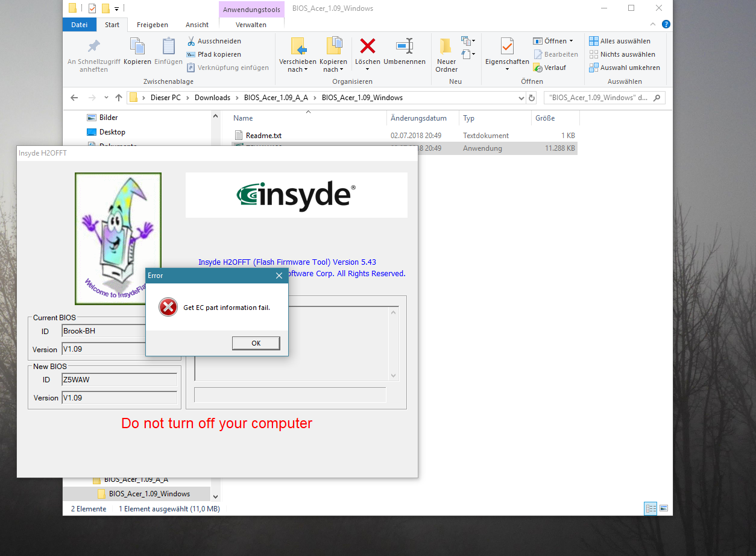The height and width of the screenshot is (556, 756).
Task: Open the Datei tab in Explorer
Action: point(79,25)
